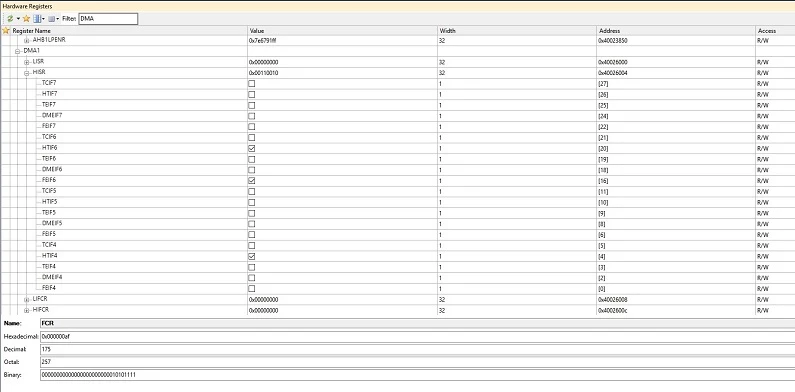The height and width of the screenshot is (392, 795).
Task: Click the Decimal field showing 175
Action: click(417, 349)
